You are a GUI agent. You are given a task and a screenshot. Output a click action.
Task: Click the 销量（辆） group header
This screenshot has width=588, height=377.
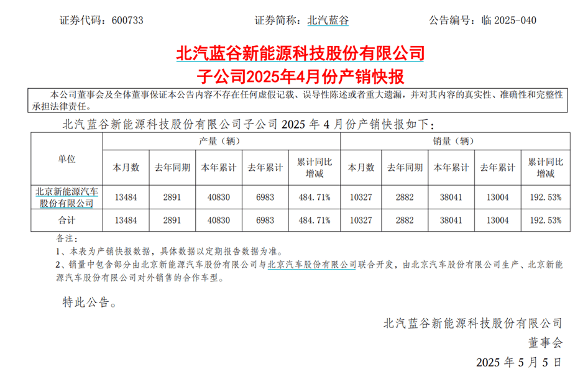pos(455,141)
